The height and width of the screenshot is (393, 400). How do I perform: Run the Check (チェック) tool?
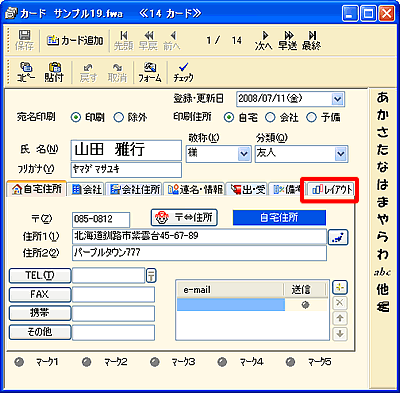[183, 72]
